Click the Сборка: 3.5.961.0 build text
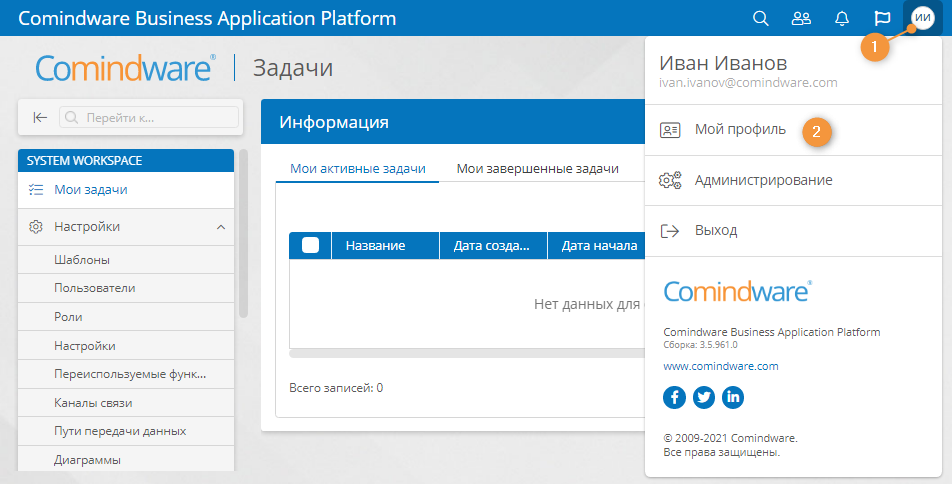952x484 pixels. coord(700,345)
